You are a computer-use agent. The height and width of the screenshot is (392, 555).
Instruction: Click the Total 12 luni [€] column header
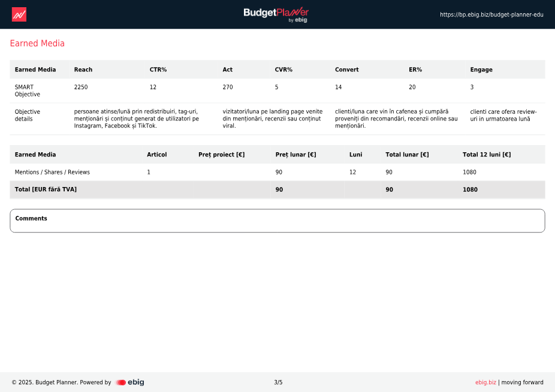click(487, 155)
